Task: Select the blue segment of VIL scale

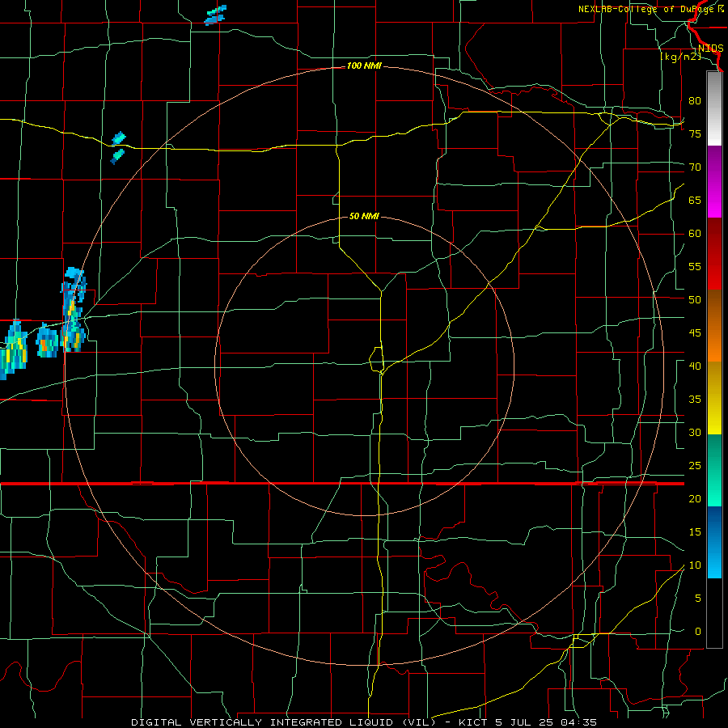Action: pyautogui.click(x=714, y=542)
